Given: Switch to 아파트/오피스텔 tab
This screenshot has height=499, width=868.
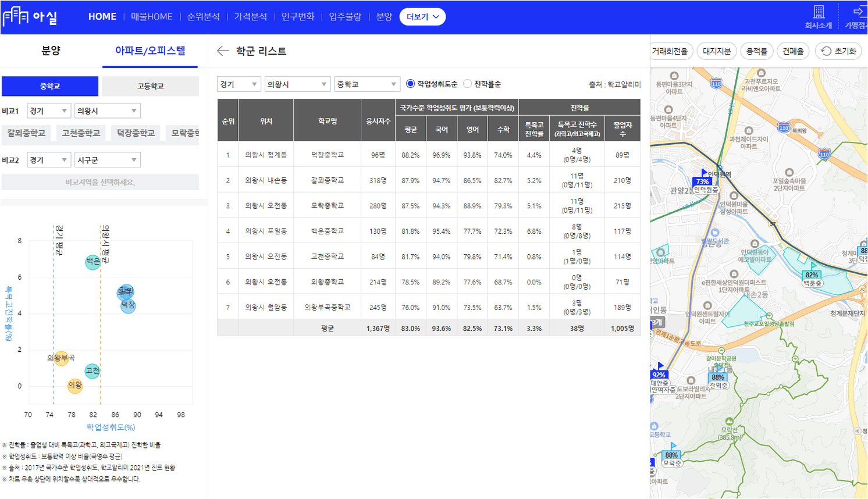Looking at the screenshot, I should point(150,51).
